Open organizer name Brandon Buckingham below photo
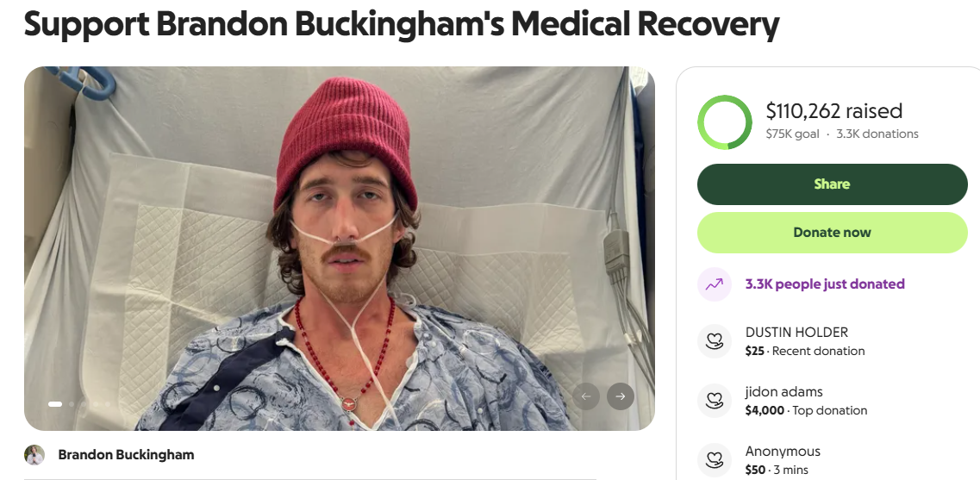 coord(126,455)
